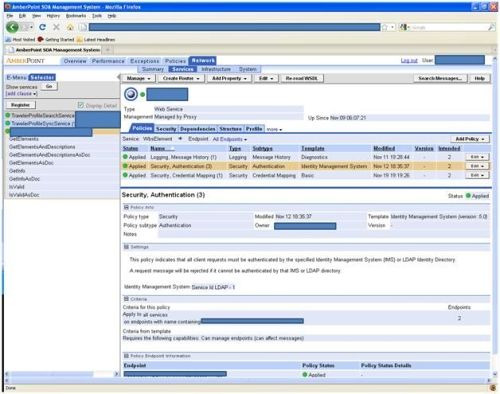The width and height of the screenshot is (500, 394).
Task: Click the green Applied status indicator in detail header
Action: [468, 196]
